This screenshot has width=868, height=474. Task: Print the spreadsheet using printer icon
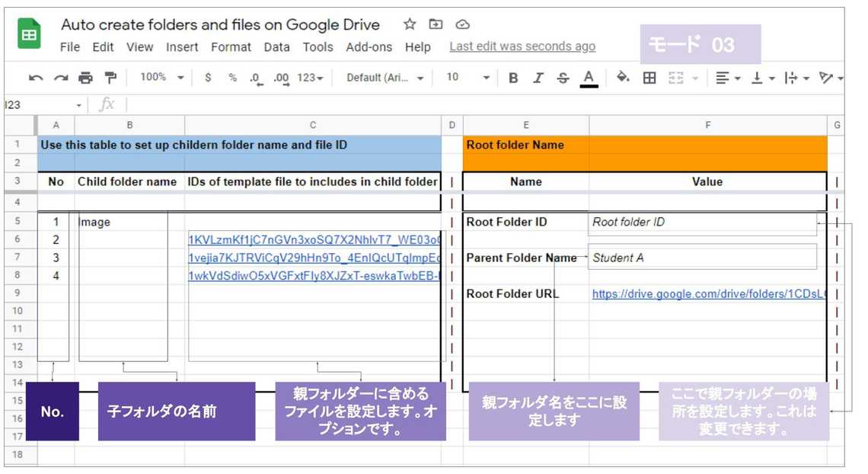coord(85,78)
